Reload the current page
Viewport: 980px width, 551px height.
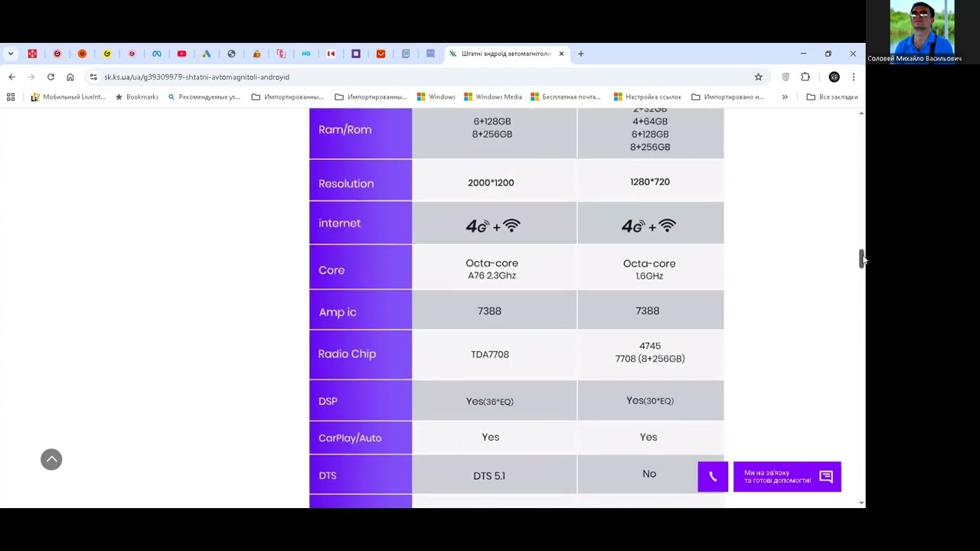point(51,77)
